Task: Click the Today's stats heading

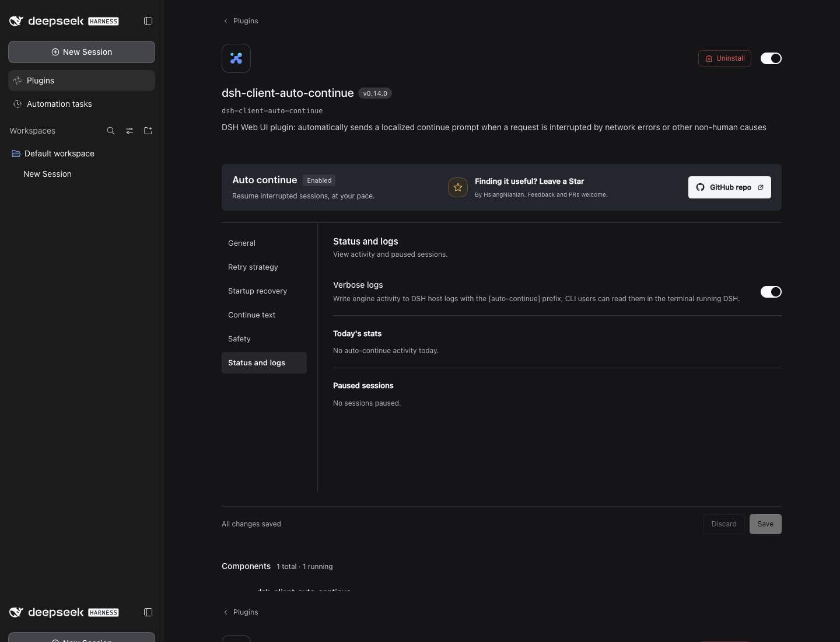Action: 357,334
